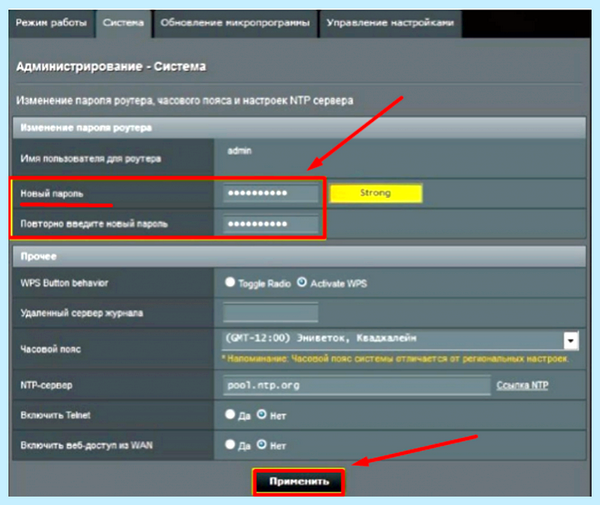Click the repeat new password field

tap(271, 224)
